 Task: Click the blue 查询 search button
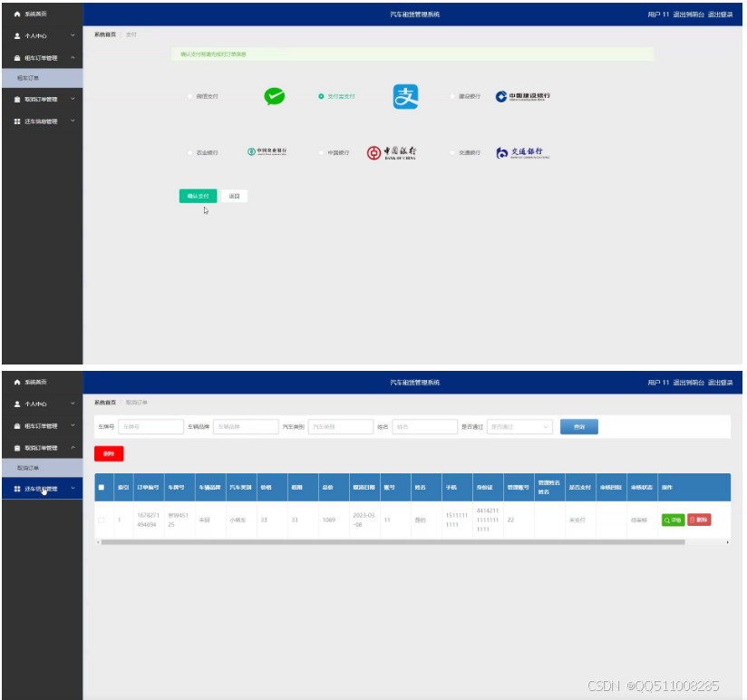578,427
